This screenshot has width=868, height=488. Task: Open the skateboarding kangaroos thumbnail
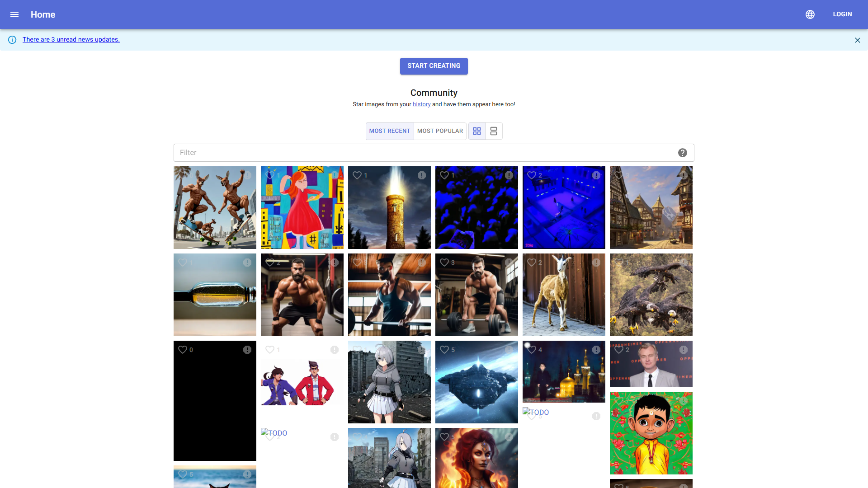pos(215,212)
